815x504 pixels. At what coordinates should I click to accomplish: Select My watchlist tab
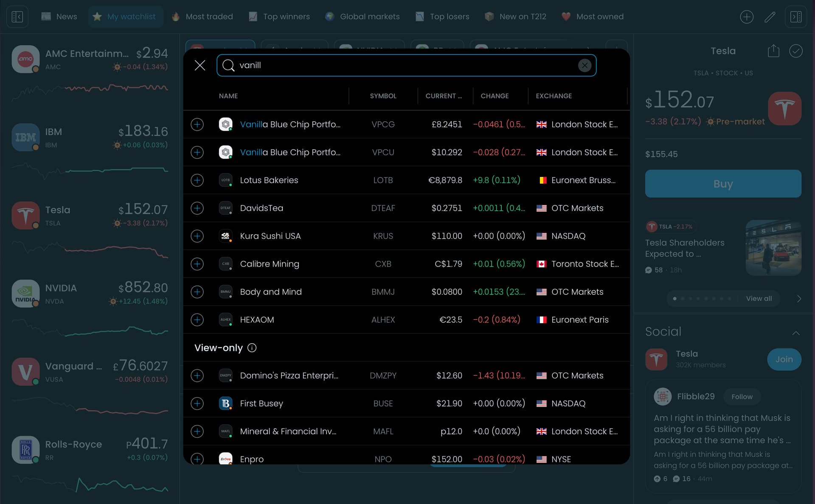(x=126, y=17)
